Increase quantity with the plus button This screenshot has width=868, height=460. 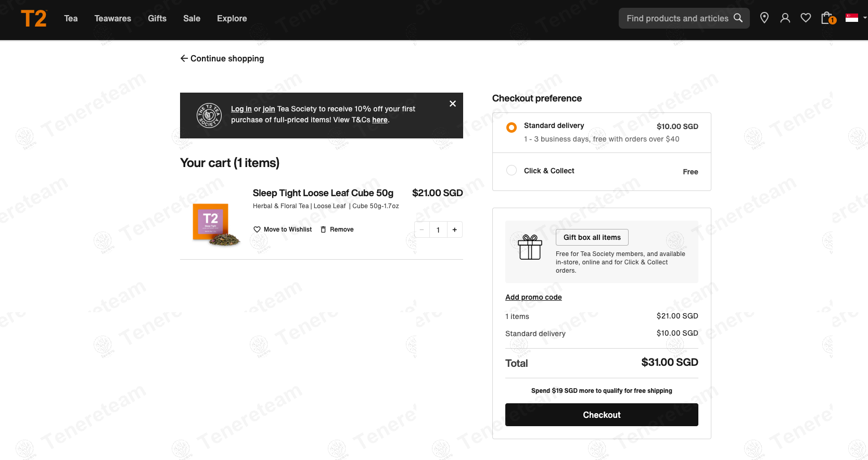click(x=454, y=229)
